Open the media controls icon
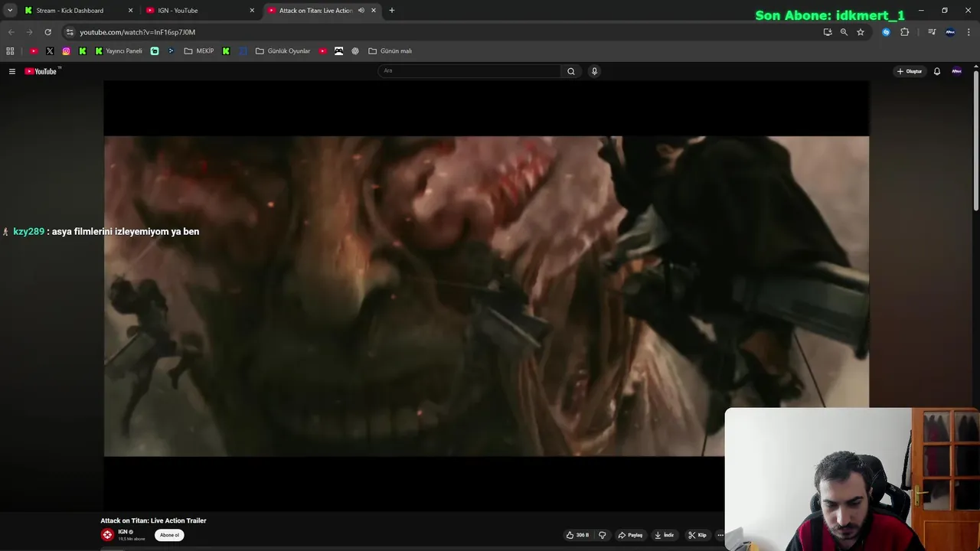980x551 pixels. click(x=932, y=32)
